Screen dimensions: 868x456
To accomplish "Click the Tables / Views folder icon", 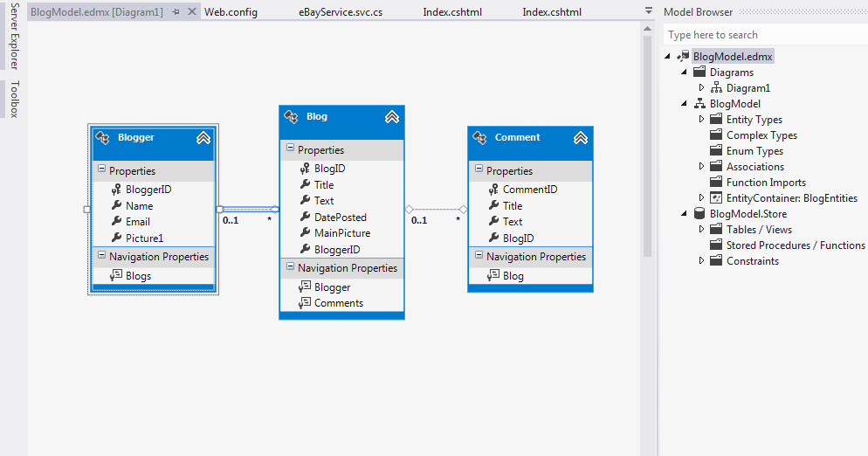I will point(716,229).
